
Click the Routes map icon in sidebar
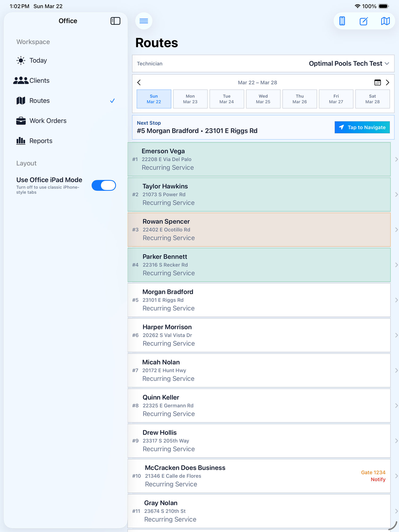pyautogui.click(x=21, y=101)
